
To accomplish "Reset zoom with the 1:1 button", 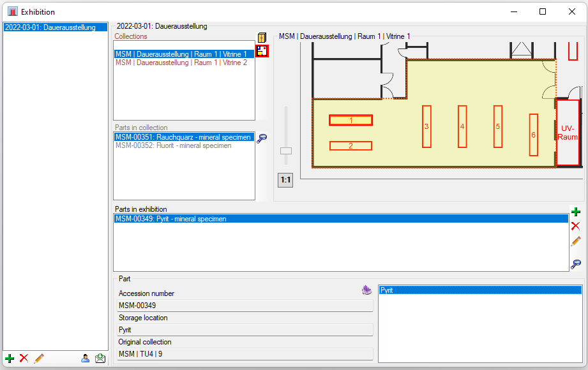I will [285, 180].
